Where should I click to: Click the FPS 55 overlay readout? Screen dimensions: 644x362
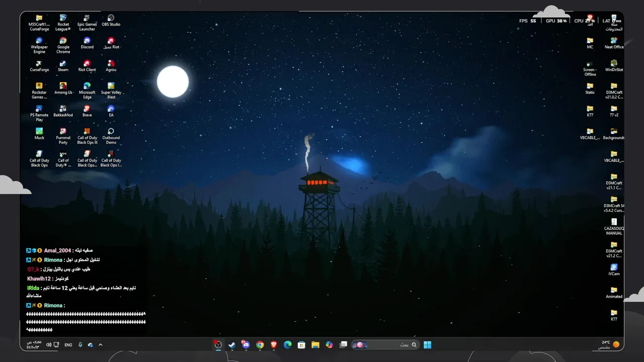(528, 21)
